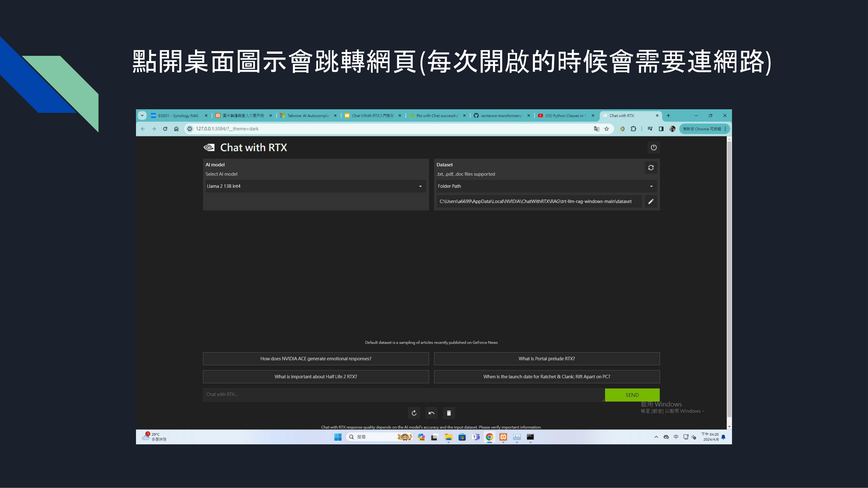Open the Chrome three-dot menu
Image resolution: width=868 pixels, height=488 pixels.
(x=725, y=129)
